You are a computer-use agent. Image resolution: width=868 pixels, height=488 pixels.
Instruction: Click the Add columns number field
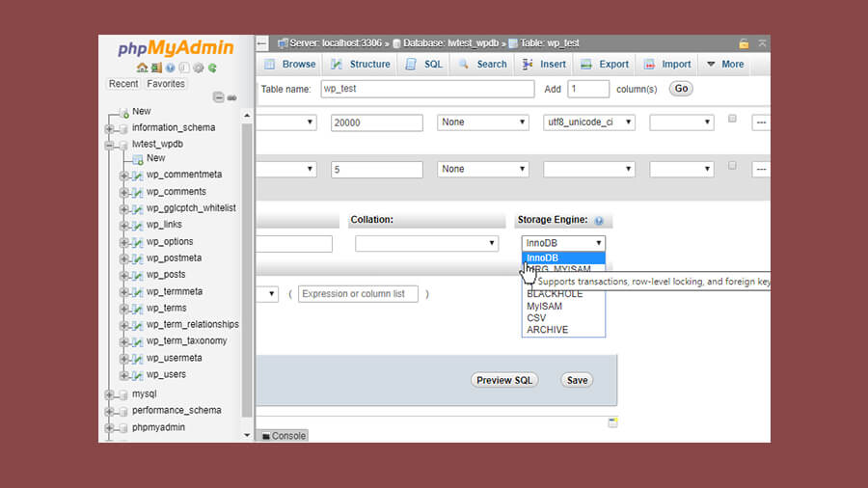click(588, 89)
